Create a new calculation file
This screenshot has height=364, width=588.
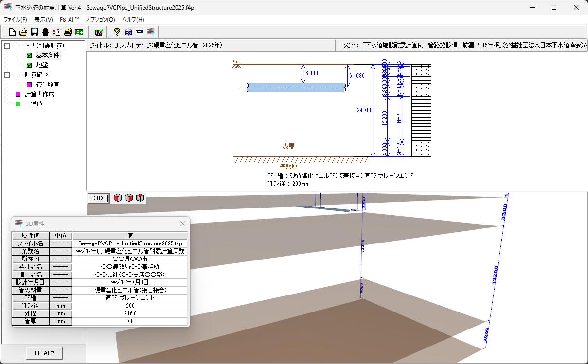pos(12,32)
